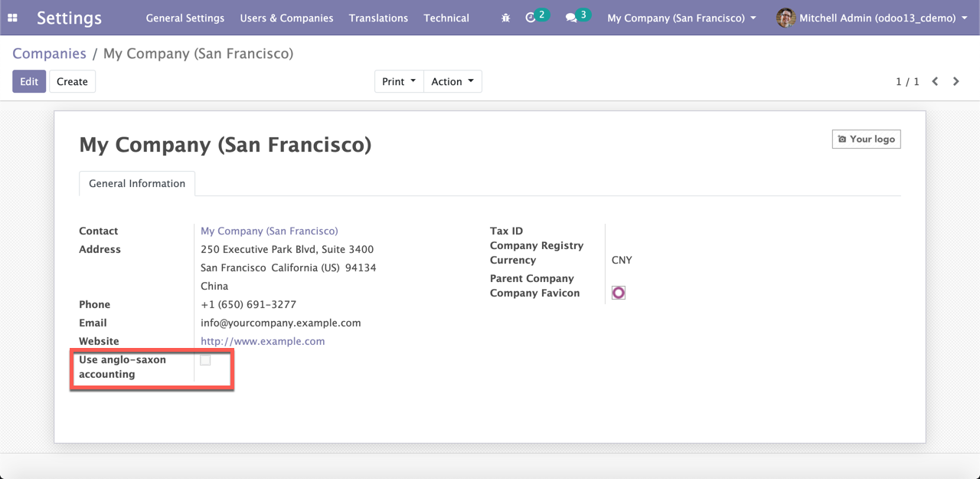Click the company favicon image
This screenshot has width=980, height=479.
[619, 293]
